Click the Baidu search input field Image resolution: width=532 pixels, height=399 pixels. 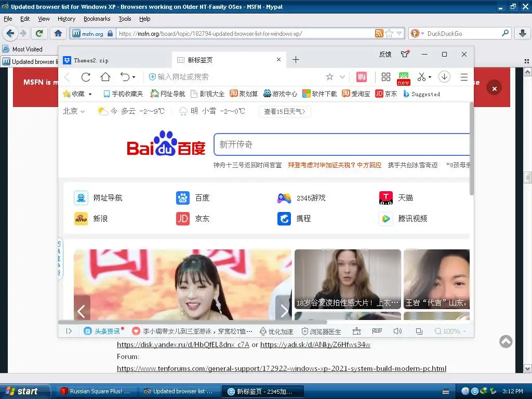point(342,144)
